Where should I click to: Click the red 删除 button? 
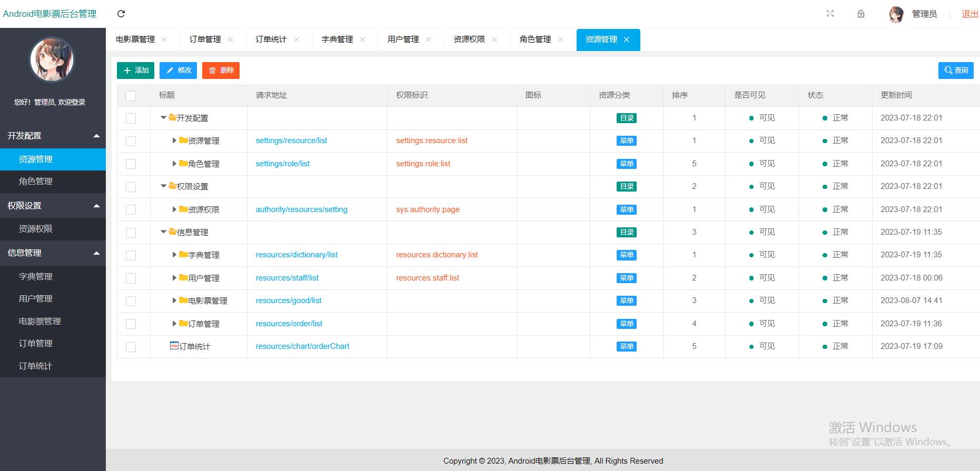pyautogui.click(x=221, y=71)
